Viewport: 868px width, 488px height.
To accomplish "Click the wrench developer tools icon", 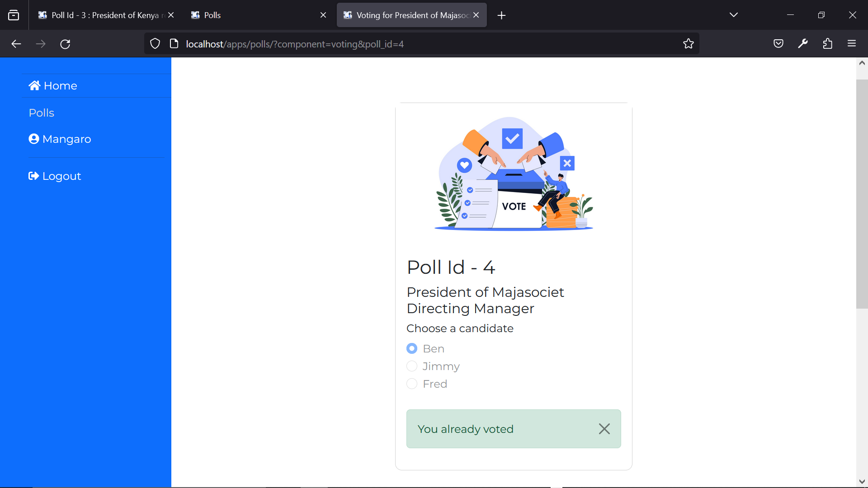I will pyautogui.click(x=803, y=43).
